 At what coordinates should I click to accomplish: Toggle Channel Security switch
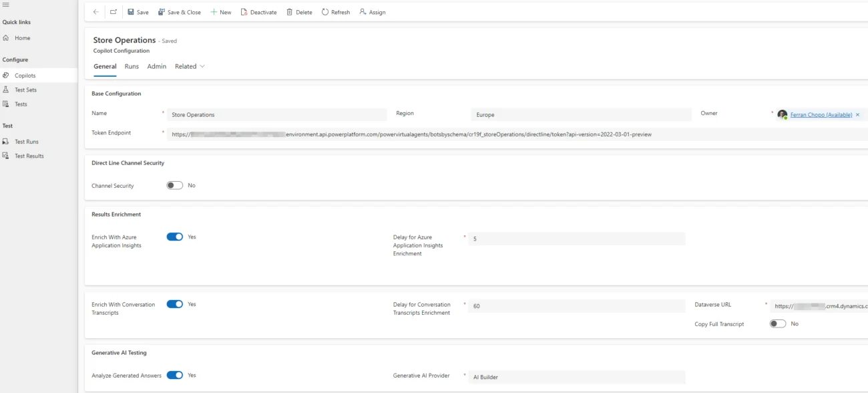pos(174,185)
